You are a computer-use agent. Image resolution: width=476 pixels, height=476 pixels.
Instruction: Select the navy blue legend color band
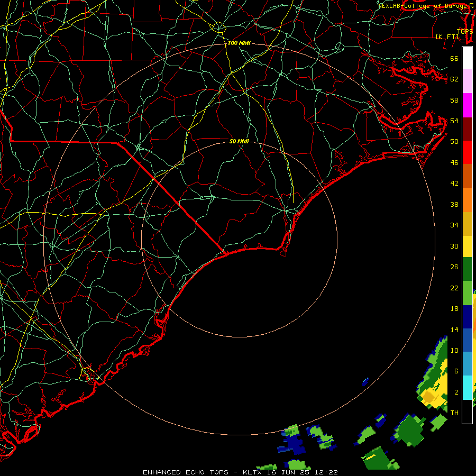coord(467,317)
